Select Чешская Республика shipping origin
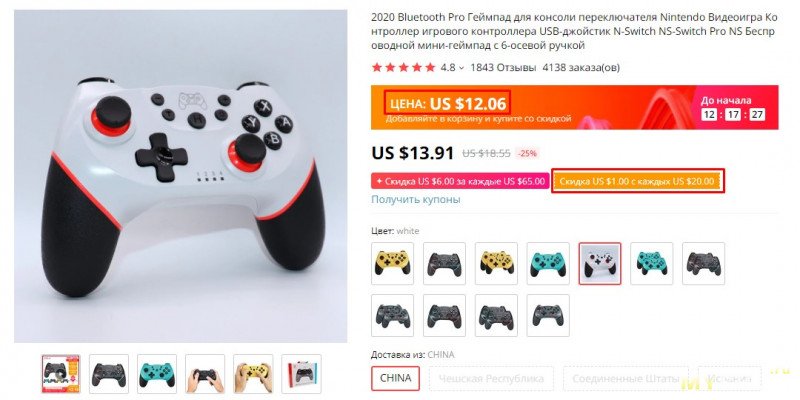Image resolution: width=800 pixels, height=400 pixels. 491,379
